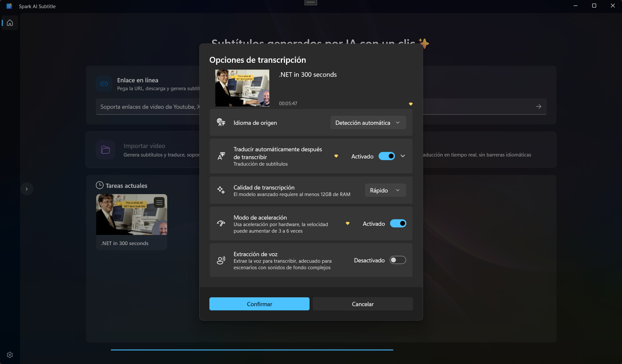Open the Detección automática language dropdown
Screen dimensions: 622x364
click(x=368, y=123)
